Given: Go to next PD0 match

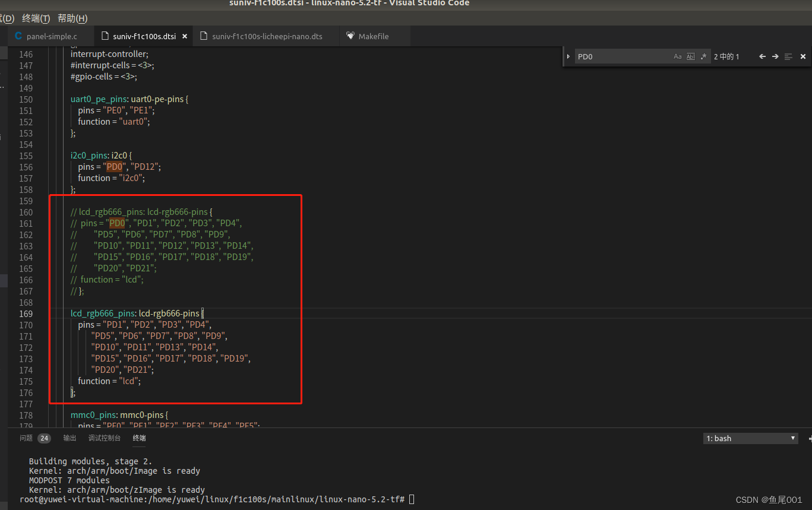Looking at the screenshot, I should [775, 56].
